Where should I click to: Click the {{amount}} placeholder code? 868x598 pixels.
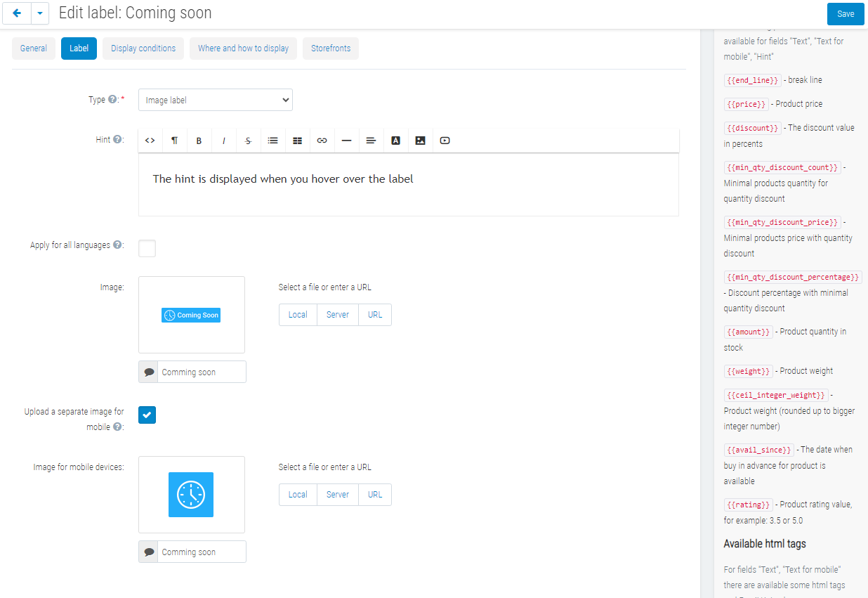pyautogui.click(x=749, y=332)
